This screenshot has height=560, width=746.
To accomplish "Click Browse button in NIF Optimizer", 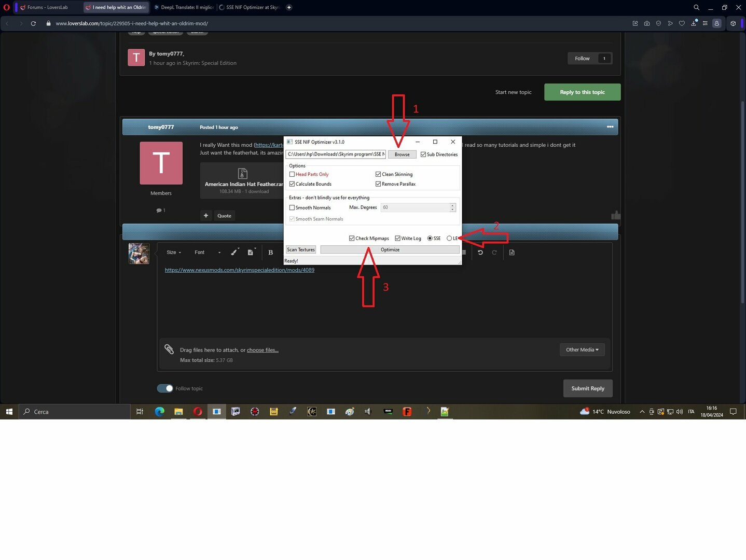I will [402, 155].
